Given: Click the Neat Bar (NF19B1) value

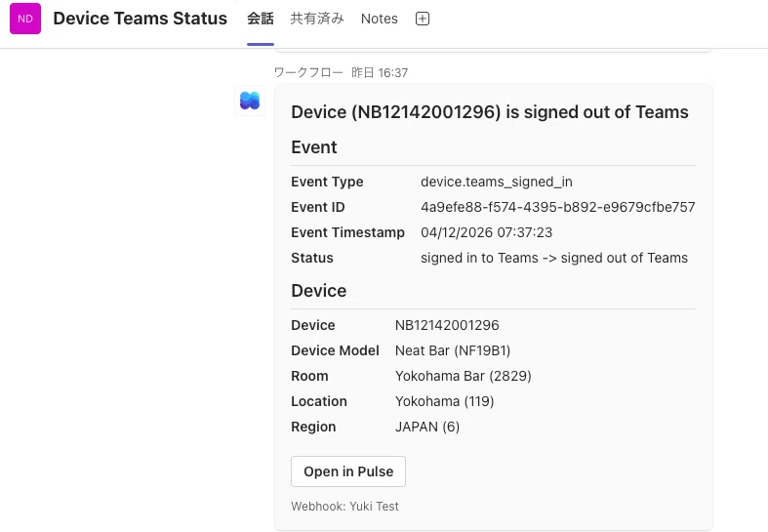Looking at the screenshot, I should [x=453, y=350].
